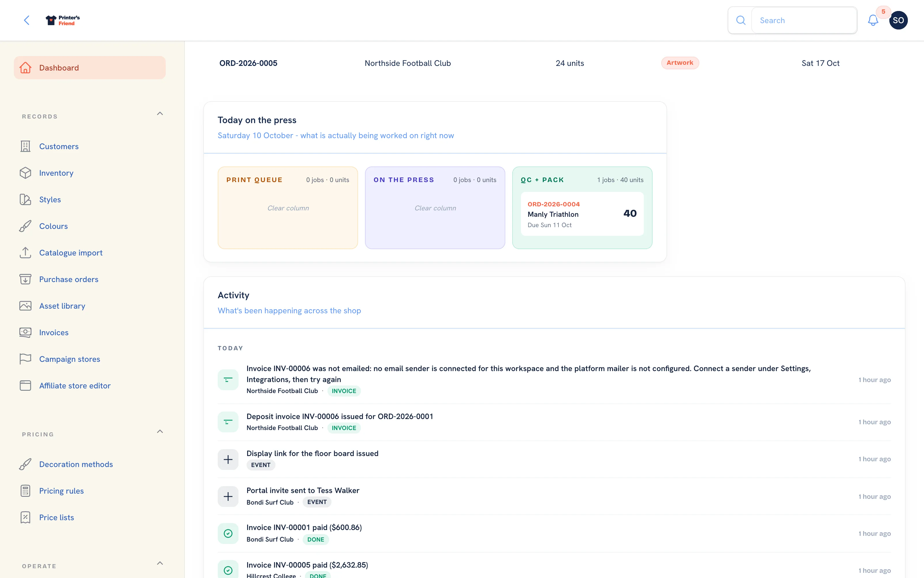The width and height of the screenshot is (924, 578).
Task: Open the Printer's Friend logo
Action: (63, 20)
